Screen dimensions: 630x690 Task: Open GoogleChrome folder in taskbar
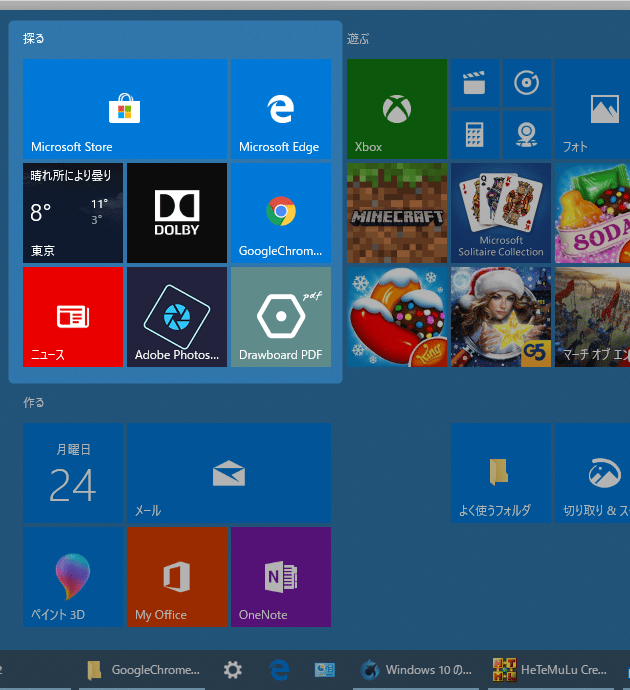tap(143, 670)
